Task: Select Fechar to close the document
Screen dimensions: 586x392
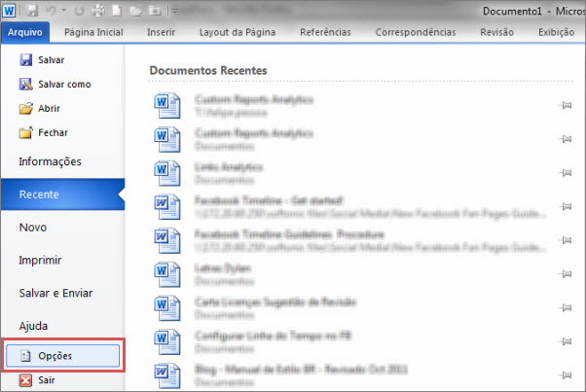Action: click(62, 132)
